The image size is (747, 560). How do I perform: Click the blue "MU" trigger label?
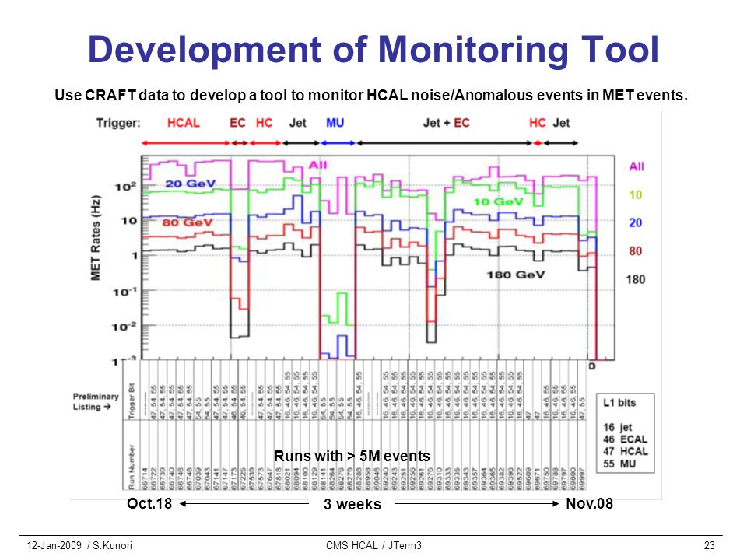click(335, 123)
